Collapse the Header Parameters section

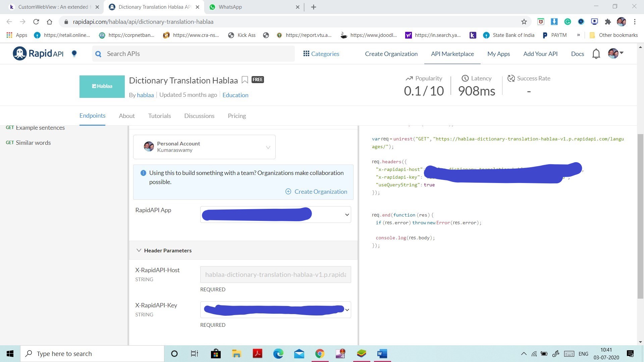click(x=139, y=250)
